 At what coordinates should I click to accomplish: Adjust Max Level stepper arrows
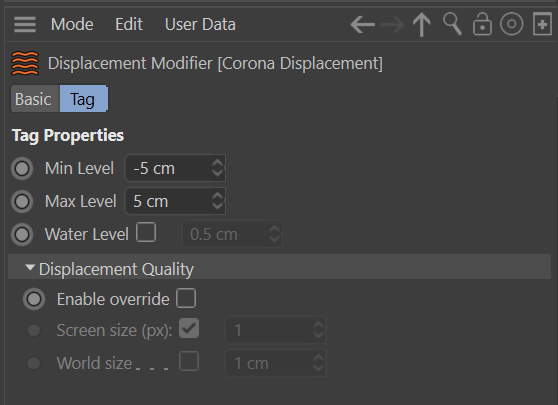click(x=217, y=201)
